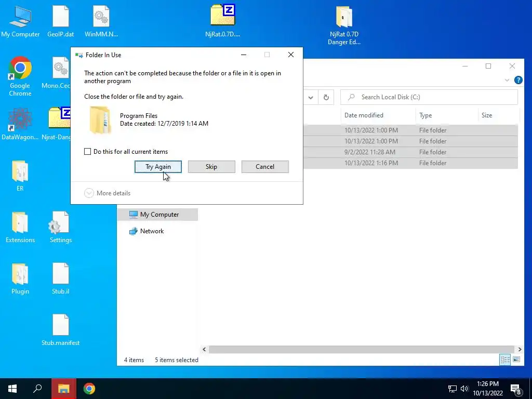Select Settings file icon on desktop
Viewport: 532px width, 399px height.
[x=60, y=228]
